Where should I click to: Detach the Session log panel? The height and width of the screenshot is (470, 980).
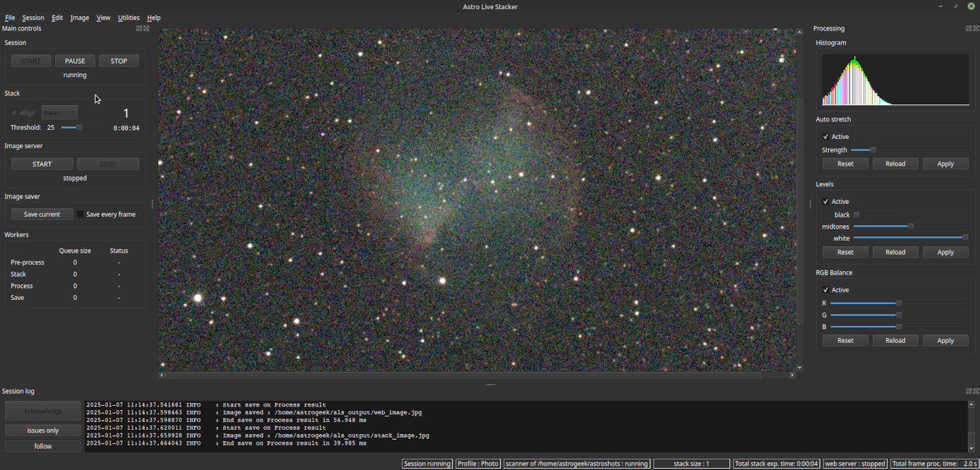[967, 391]
